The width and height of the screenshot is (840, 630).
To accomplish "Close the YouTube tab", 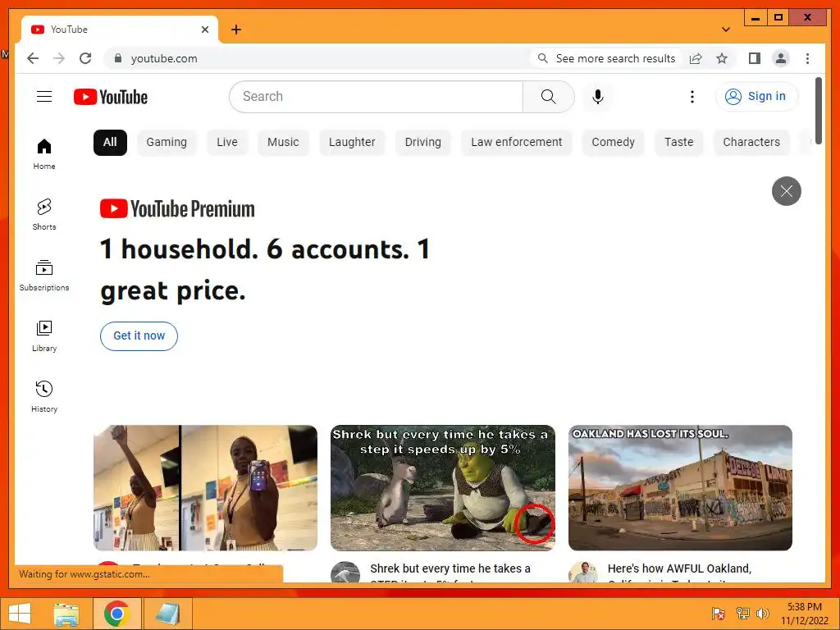I will point(204,30).
